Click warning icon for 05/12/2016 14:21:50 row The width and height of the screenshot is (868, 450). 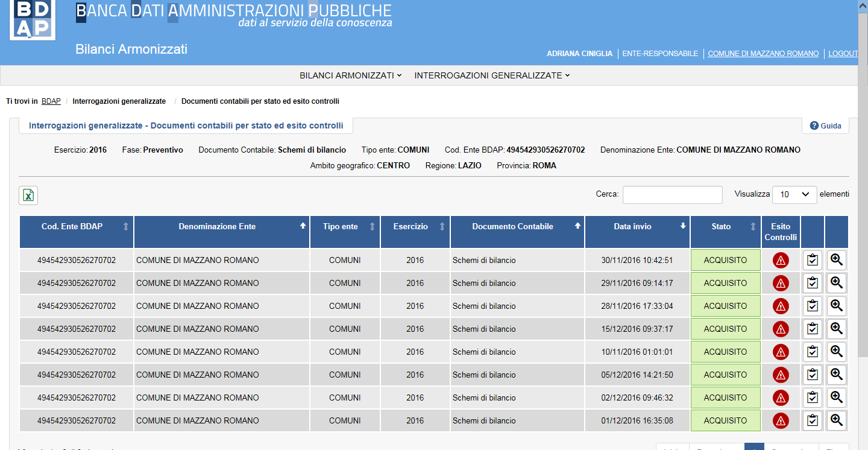coord(781,375)
